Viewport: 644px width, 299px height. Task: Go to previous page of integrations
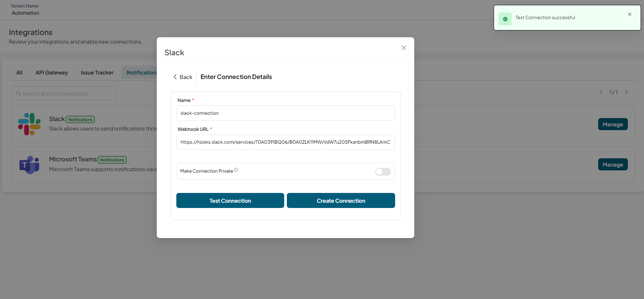(601, 92)
